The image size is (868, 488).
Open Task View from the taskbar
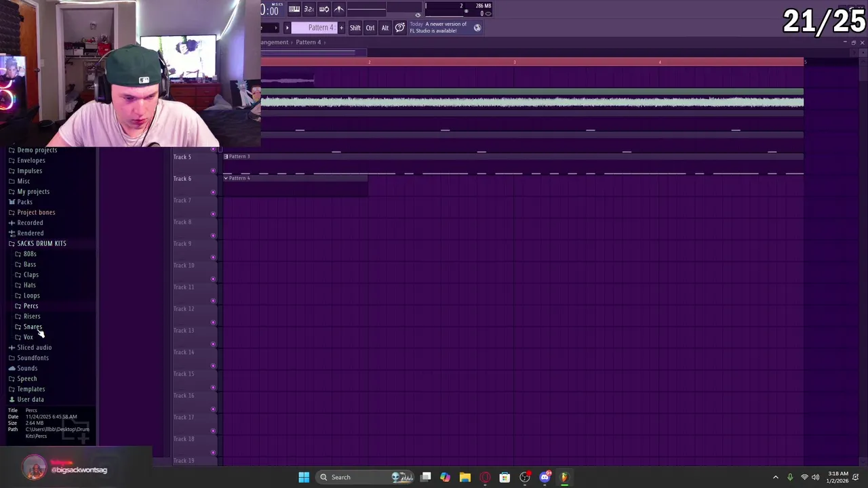425,477
